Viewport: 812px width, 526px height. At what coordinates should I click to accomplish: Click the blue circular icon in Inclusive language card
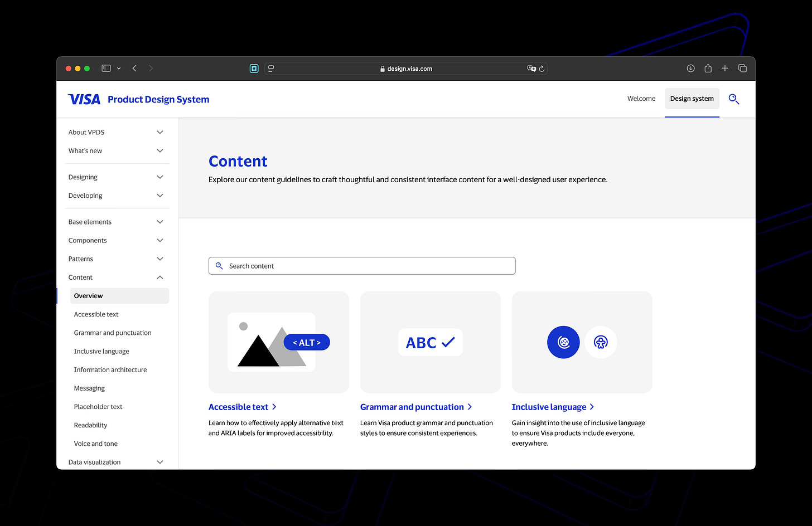click(563, 342)
